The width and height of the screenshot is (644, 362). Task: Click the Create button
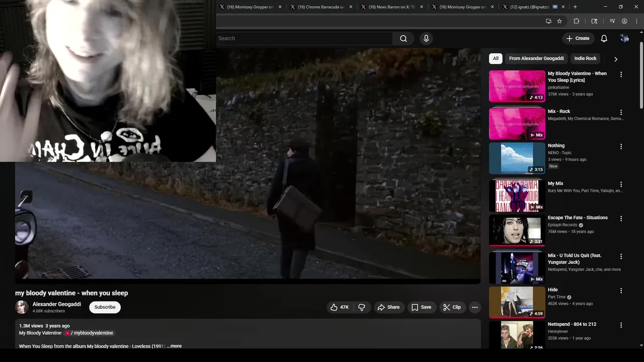point(578,39)
